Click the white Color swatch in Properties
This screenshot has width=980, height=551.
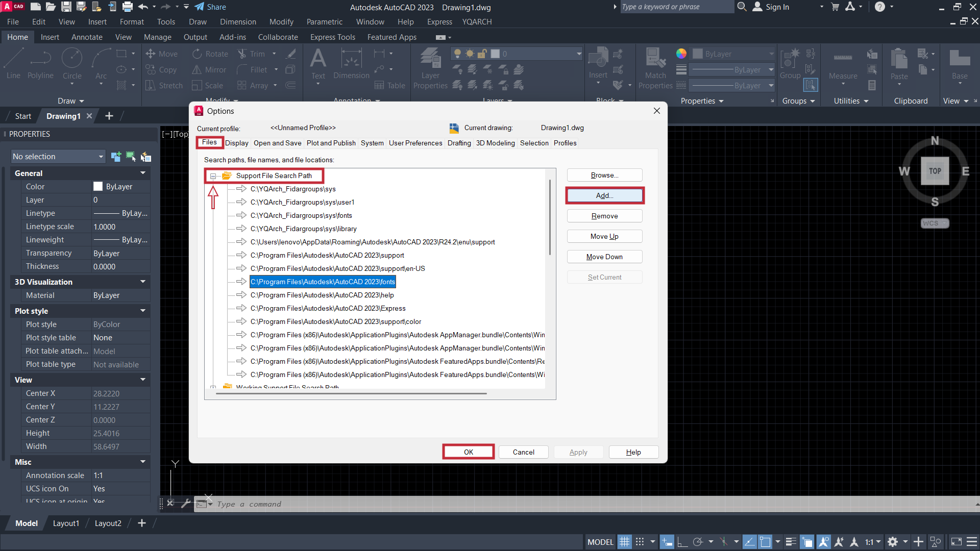click(x=98, y=187)
